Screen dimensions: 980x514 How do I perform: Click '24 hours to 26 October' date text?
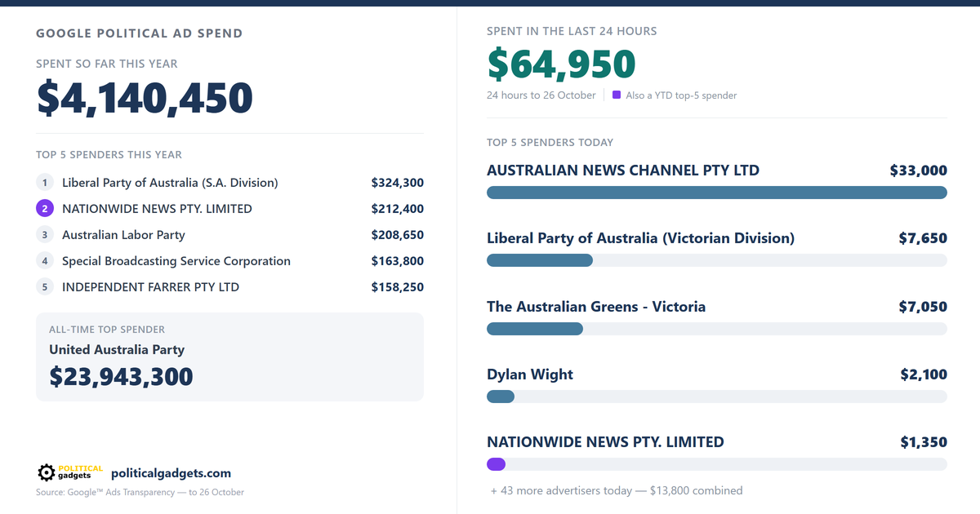click(541, 95)
